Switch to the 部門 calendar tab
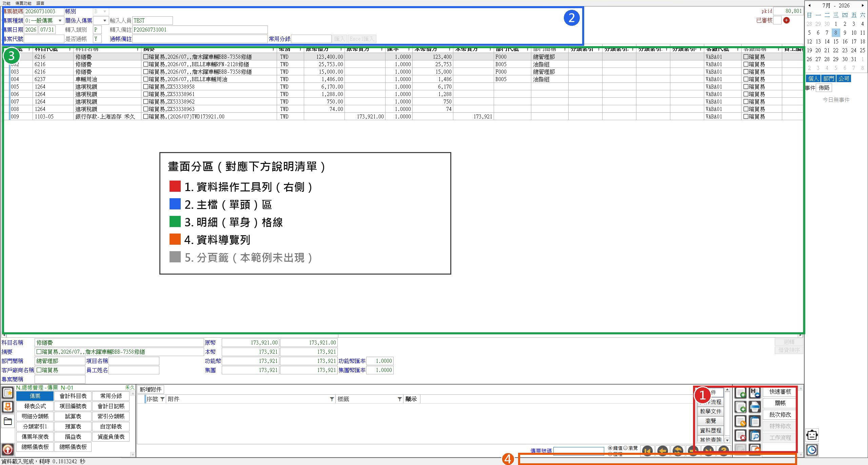868x465 pixels. [828, 79]
